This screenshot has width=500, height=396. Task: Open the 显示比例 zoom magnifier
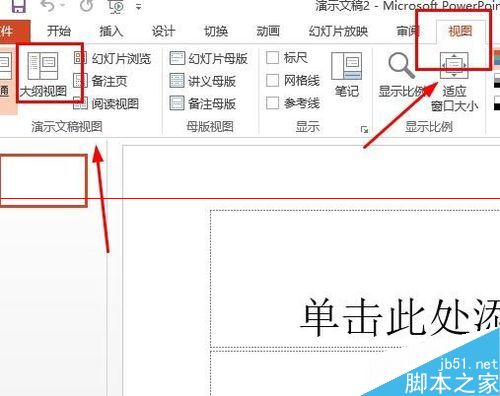click(x=401, y=75)
